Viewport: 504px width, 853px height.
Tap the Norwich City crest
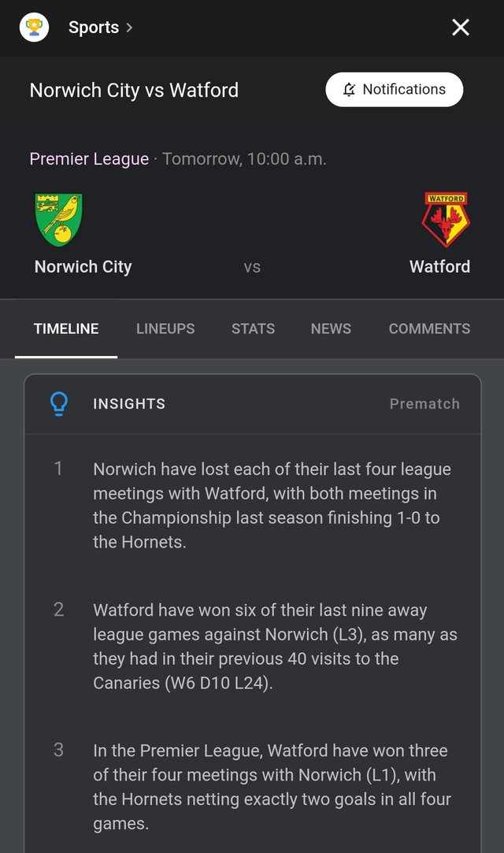[59, 220]
